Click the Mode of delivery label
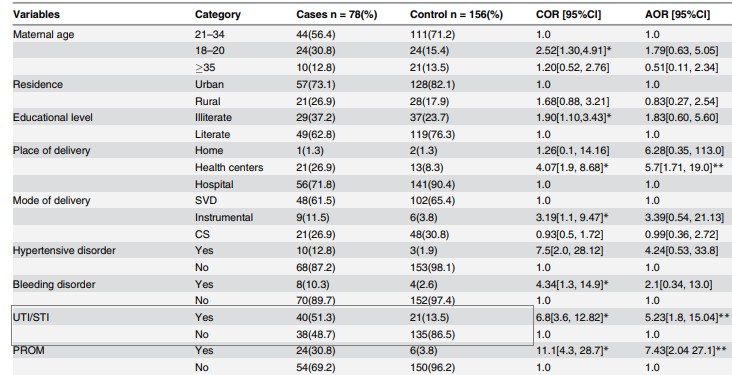 tap(51, 201)
